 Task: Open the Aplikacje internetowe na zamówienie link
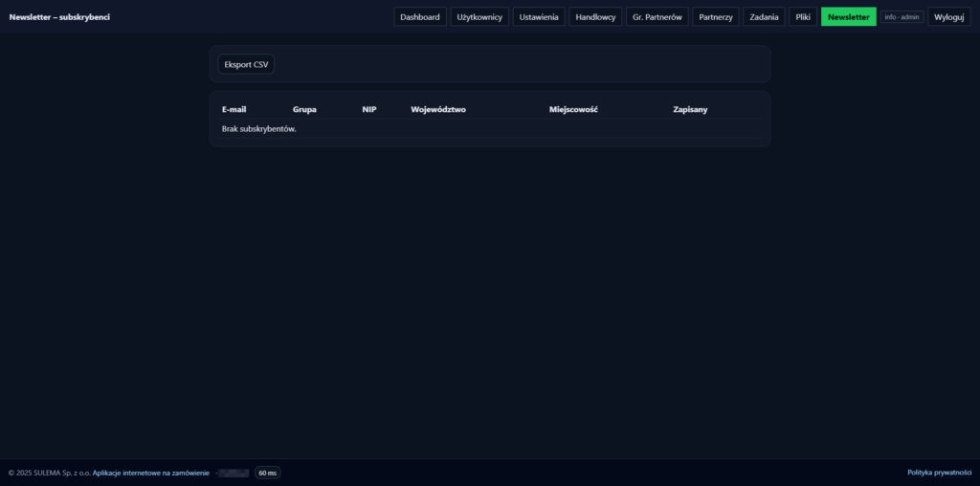click(151, 473)
